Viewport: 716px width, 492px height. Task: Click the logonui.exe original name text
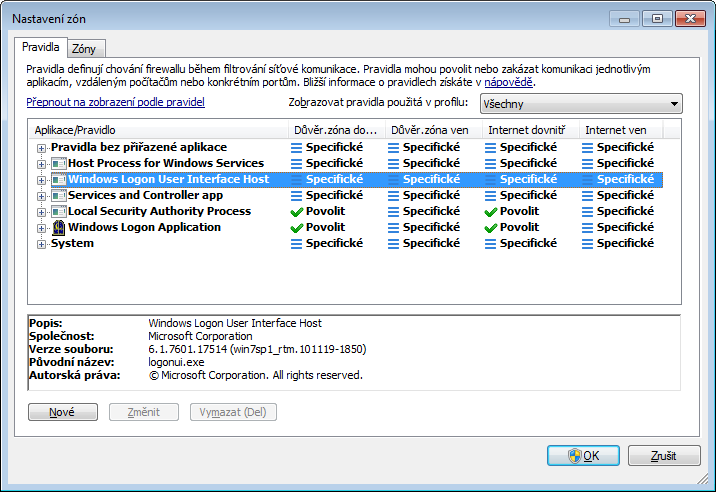click(x=176, y=362)
